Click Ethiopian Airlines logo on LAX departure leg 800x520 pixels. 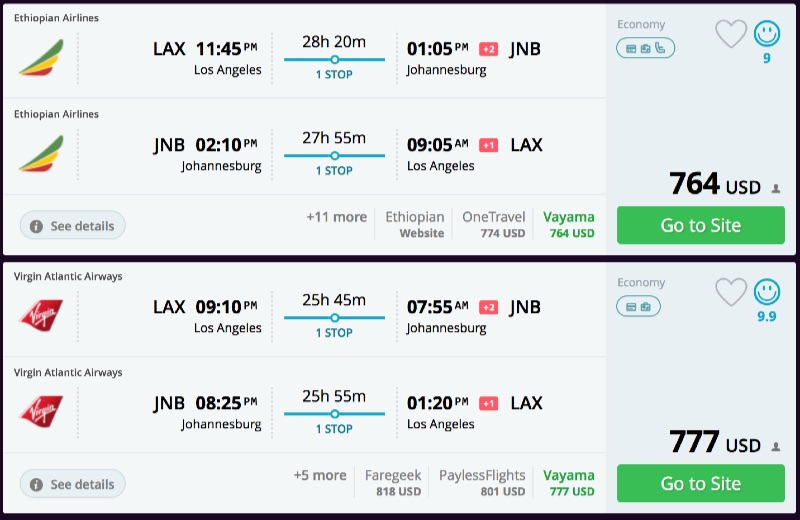click(41, 58)
